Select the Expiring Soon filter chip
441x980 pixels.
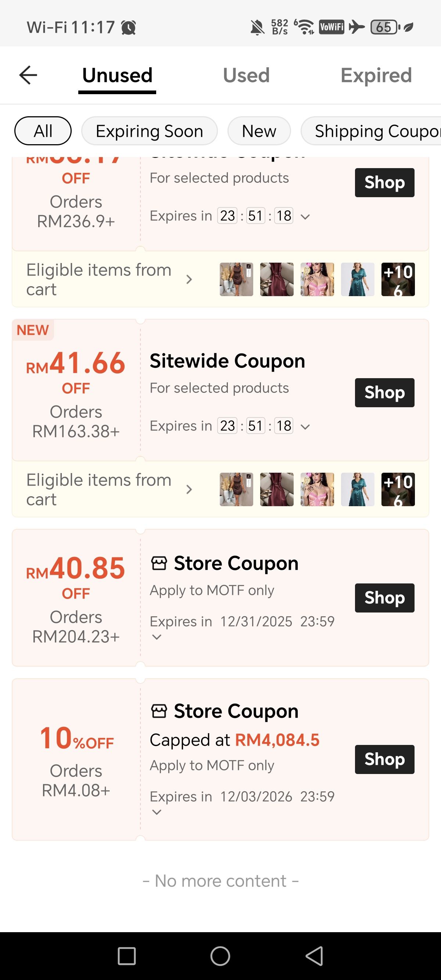pos(150,131)
